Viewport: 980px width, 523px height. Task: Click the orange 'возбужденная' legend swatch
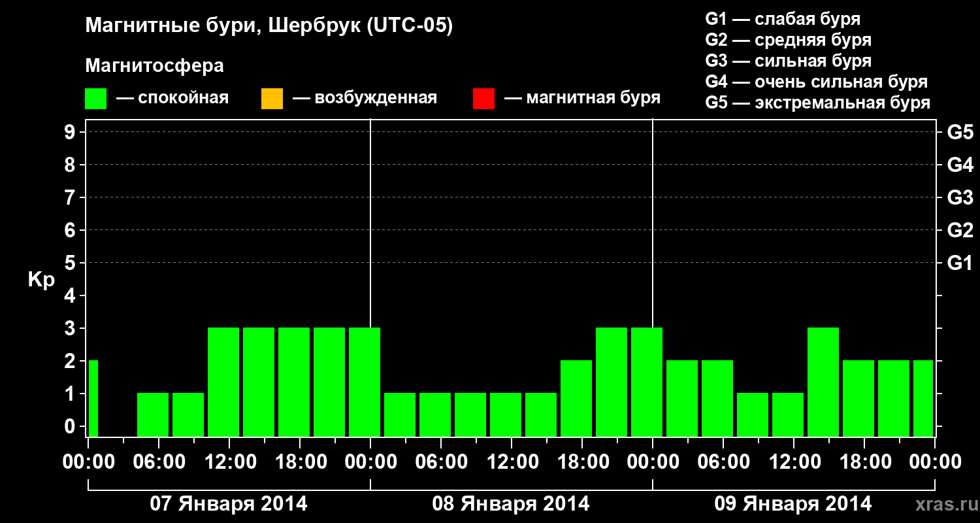272,99
